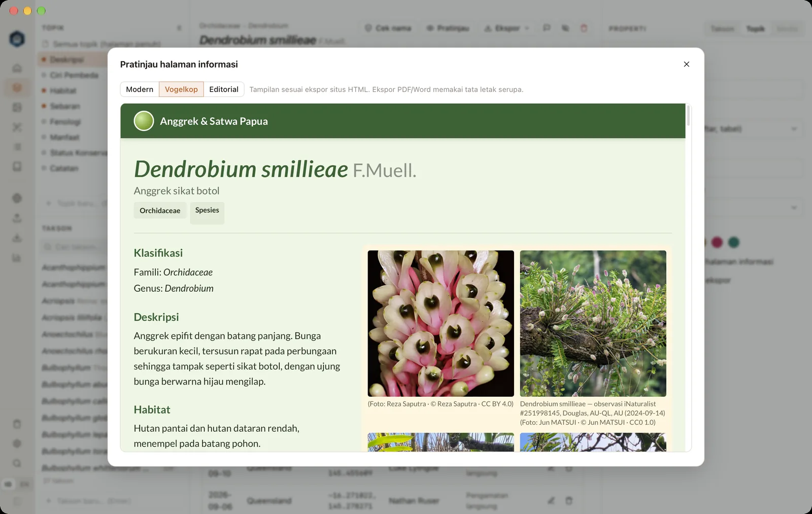The width and height of the screenshot is (812, 514).
Task: Click the Habitat heading in the preview
Action: point(152,409)
